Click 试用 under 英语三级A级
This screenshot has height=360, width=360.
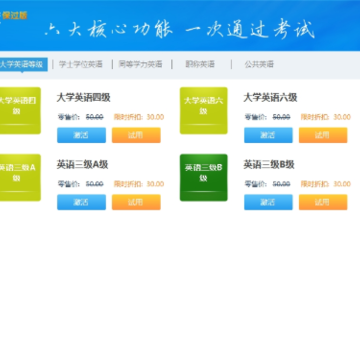pos(136,202)
